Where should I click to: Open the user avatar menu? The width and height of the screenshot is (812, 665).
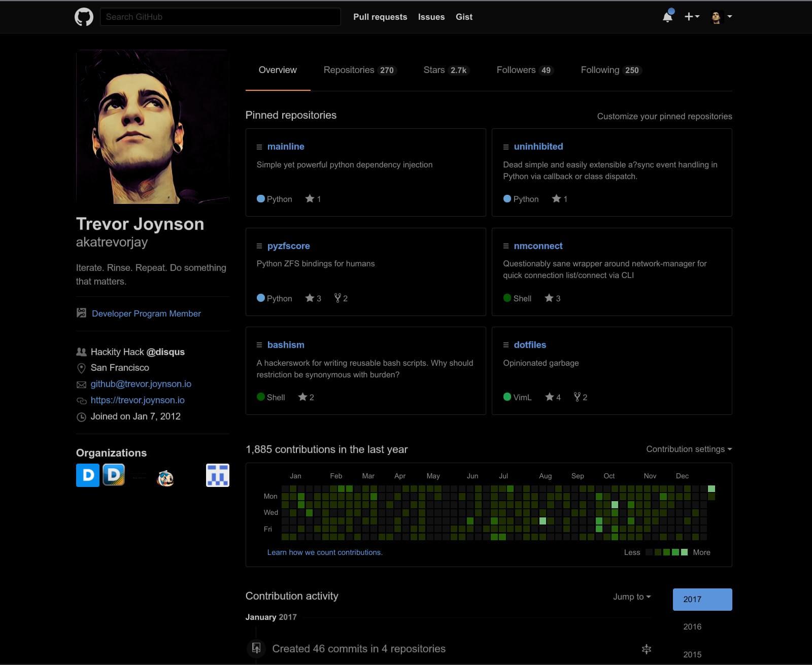[x=721, y=17]
